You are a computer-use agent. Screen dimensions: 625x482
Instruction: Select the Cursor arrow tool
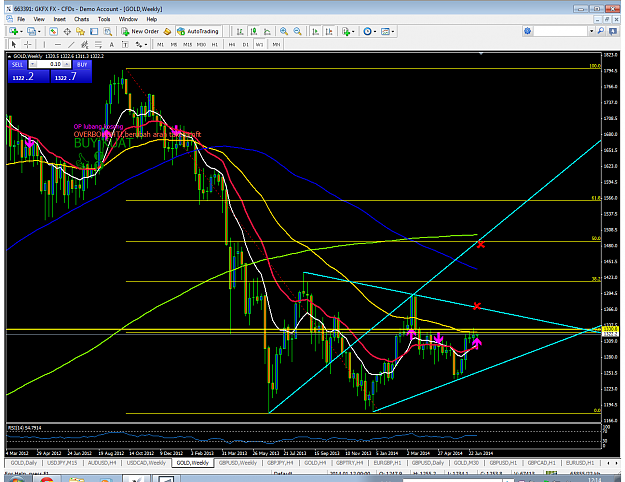pos(14,44)
